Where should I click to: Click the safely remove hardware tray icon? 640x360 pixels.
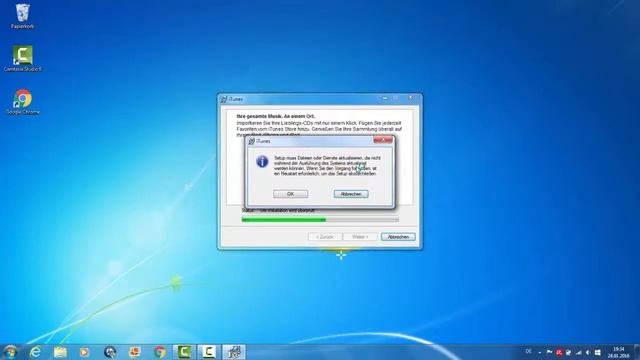pyautogui.click(x=569, y=352)
